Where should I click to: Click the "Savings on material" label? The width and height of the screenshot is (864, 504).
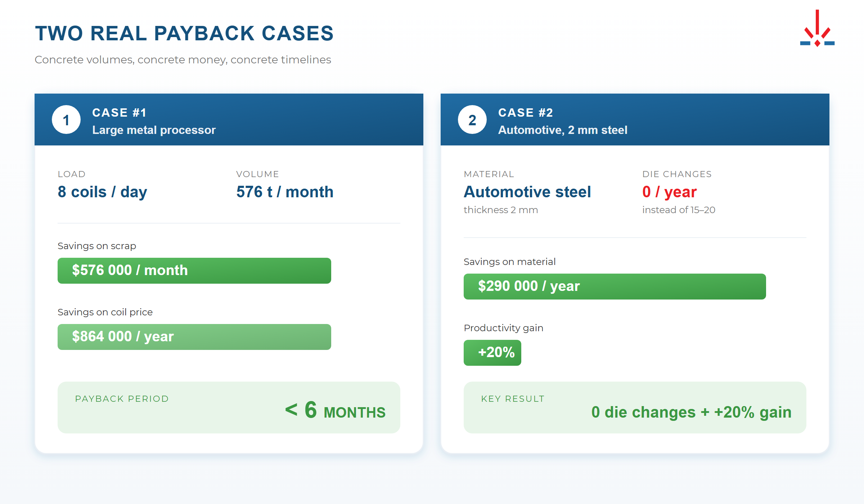point(509,262)
